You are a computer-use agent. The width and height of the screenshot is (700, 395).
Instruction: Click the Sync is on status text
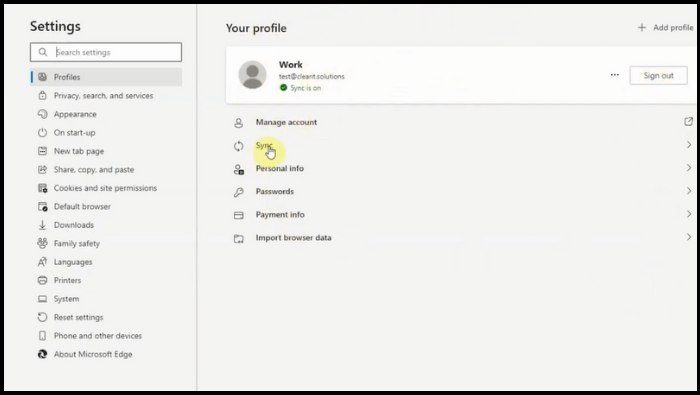pyautogui.click(x=306, y=88)
